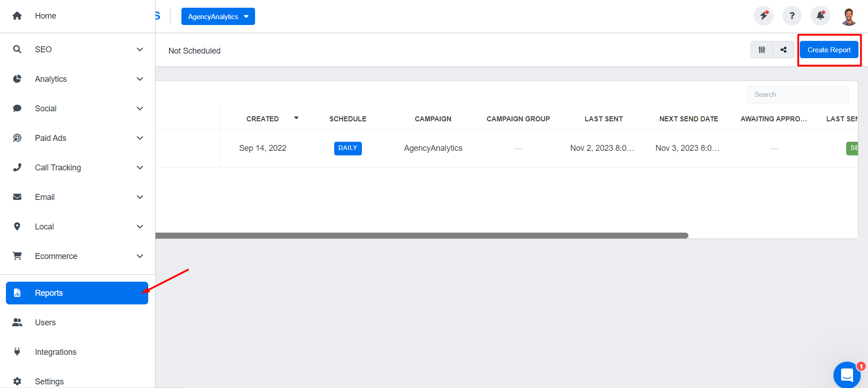Click the Create Report button
The image size is (868, 388).
[x=829, y=50]
